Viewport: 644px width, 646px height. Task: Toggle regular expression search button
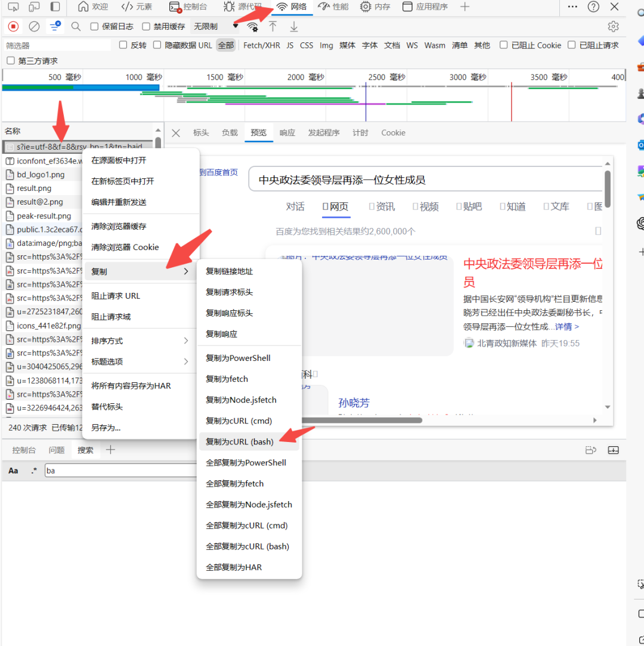(34, 471)
